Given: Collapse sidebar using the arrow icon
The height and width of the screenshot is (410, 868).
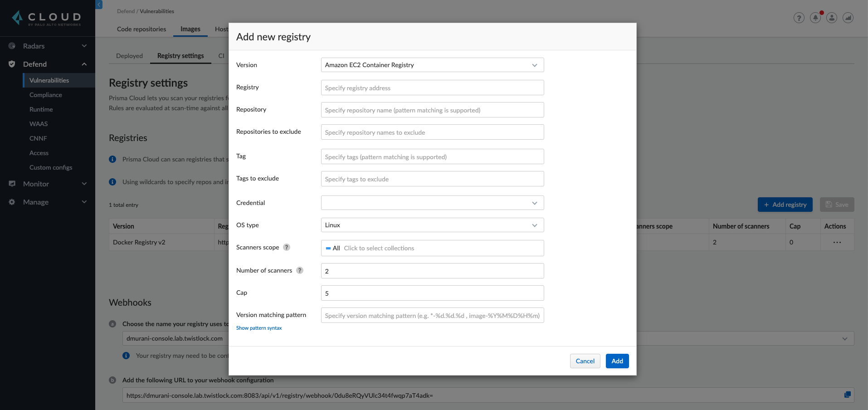Looking at the screenshot, I should coord(99,5).
